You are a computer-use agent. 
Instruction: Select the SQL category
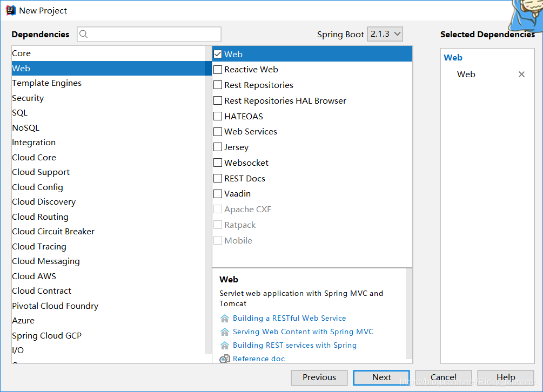(109, 113)
